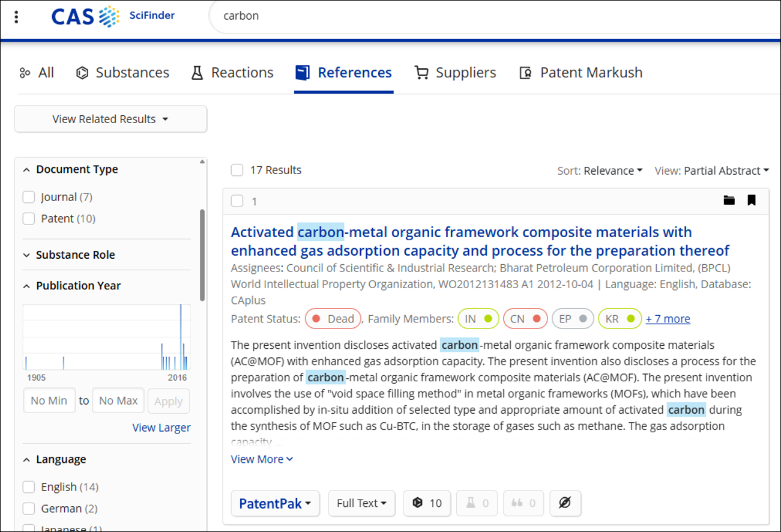
Task: Bookmark the first result
Action: [751, 201]
